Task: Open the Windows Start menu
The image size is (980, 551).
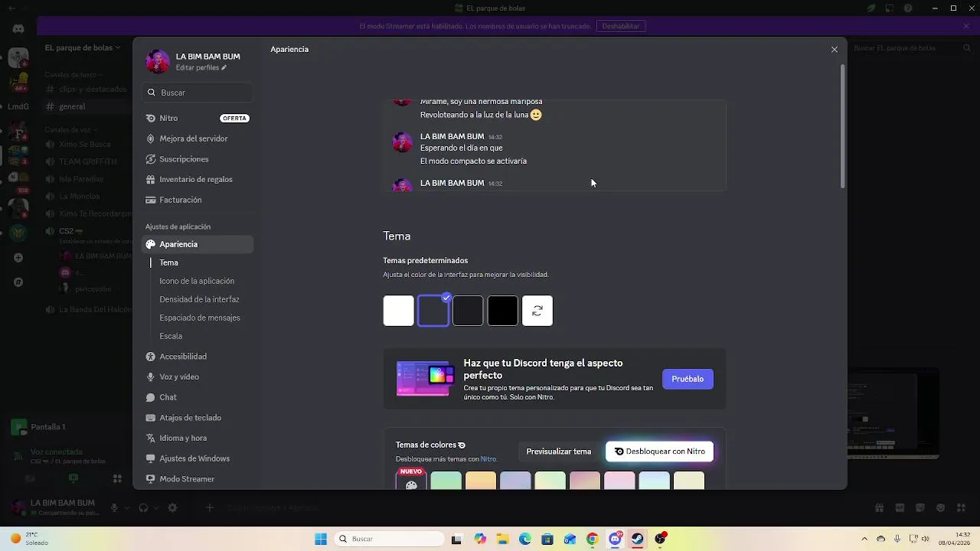Action: [321, 539]
